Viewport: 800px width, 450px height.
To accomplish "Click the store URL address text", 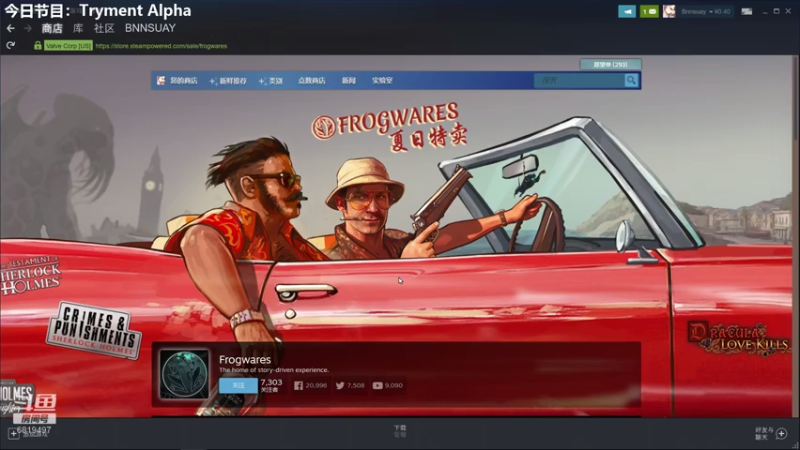I will tap(161, 46).
